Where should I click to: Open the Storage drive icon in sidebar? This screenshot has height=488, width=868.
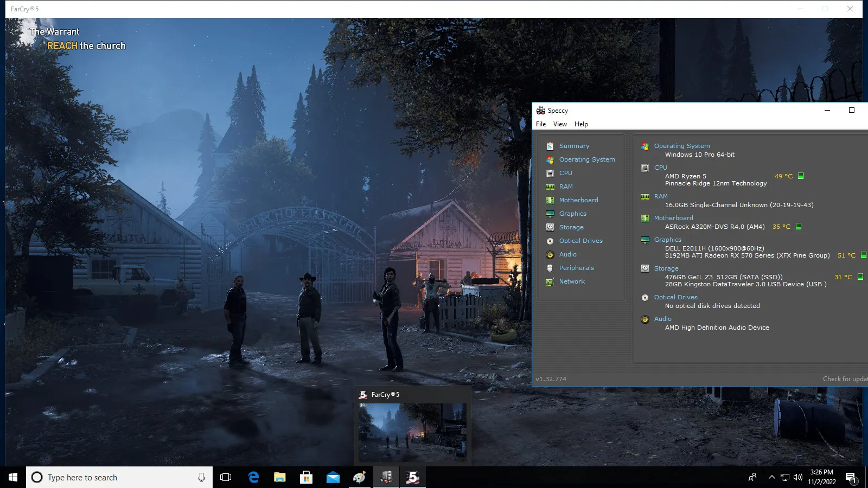coord(550,227)
